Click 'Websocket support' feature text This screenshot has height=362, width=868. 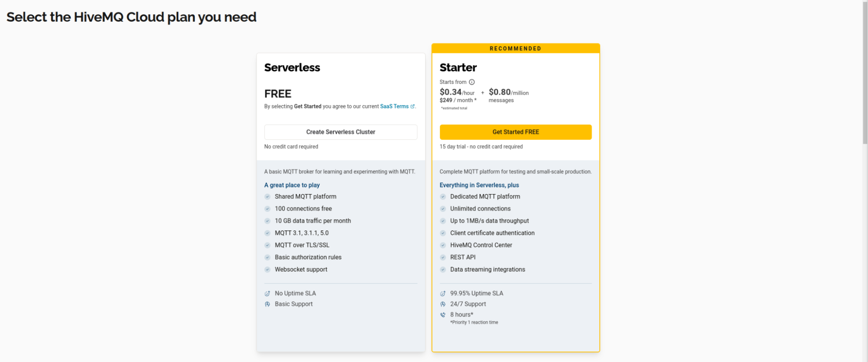pyautogui.click(x=301, y=270)
